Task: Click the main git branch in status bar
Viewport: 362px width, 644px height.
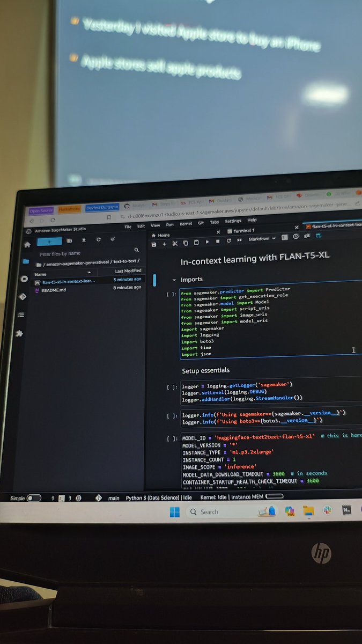Action: coord(114,498)
